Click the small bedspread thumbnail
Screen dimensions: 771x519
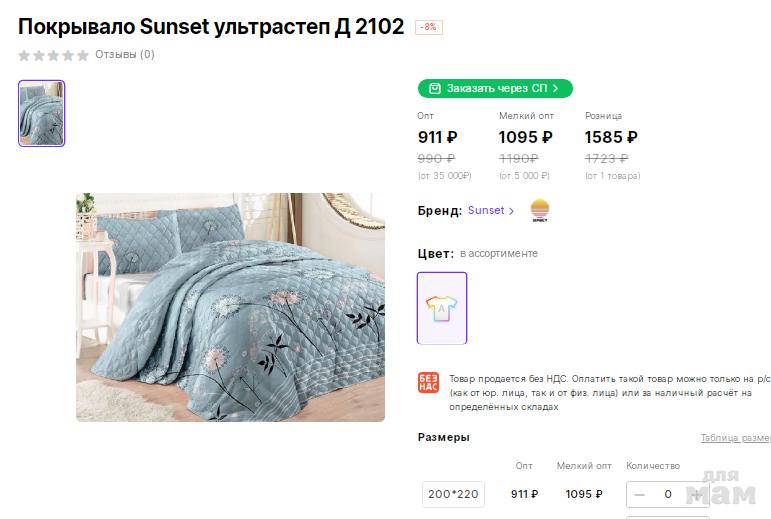point(41,113)
